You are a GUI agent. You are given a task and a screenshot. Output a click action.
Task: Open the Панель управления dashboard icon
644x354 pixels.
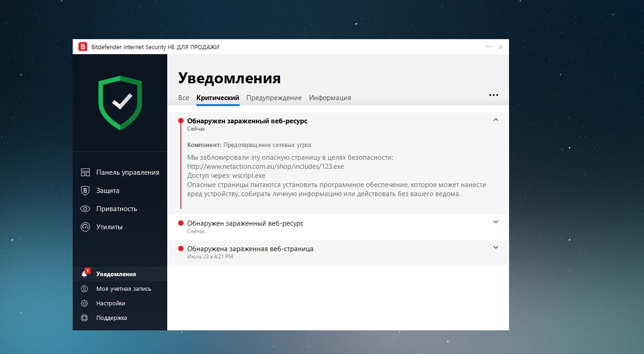pos(85,172)
